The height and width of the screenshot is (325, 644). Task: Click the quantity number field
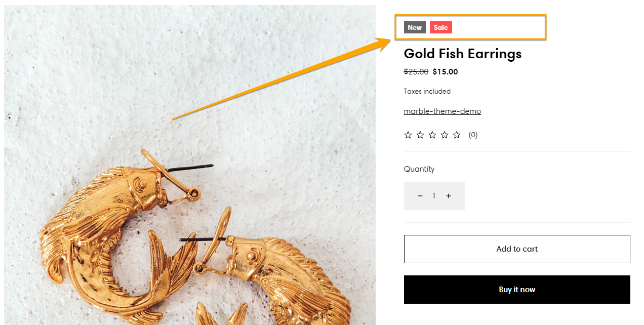pyautogui.click(x=434, y=196)
